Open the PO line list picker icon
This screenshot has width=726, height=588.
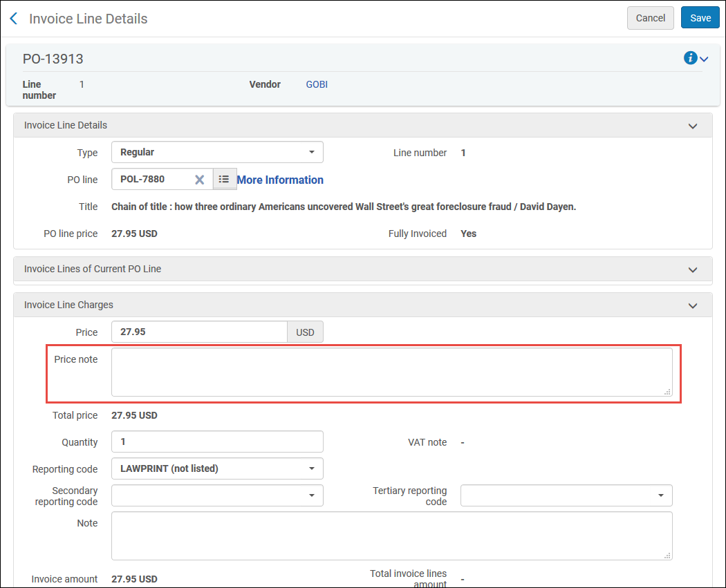224,179
